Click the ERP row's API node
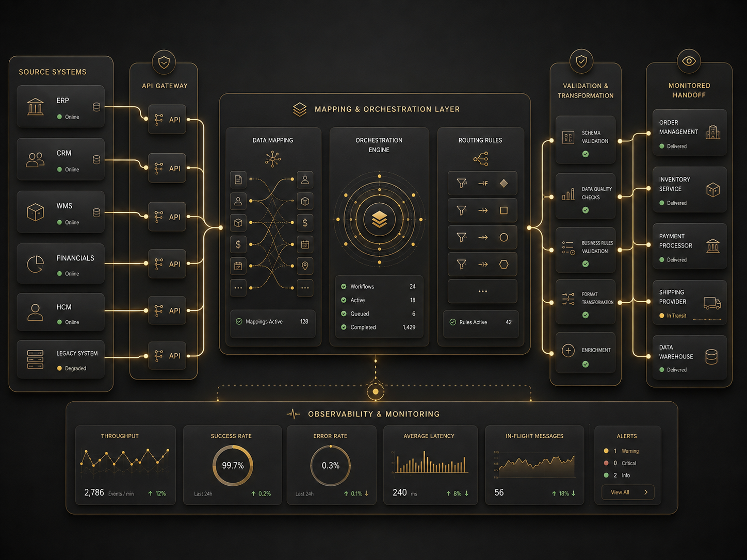 point(167,120)
